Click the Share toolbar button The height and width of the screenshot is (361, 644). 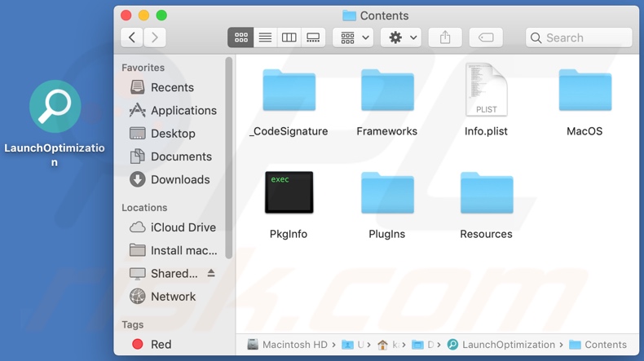click(445, 37)
